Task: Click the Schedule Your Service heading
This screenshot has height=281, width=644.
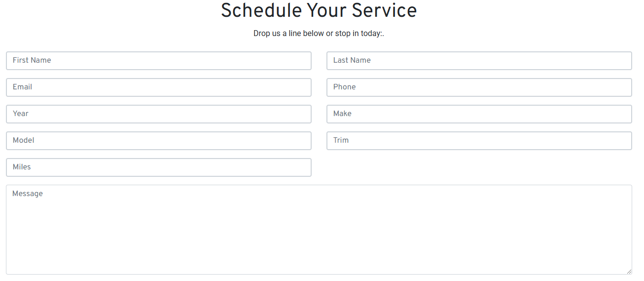Action: pos(319,11)
